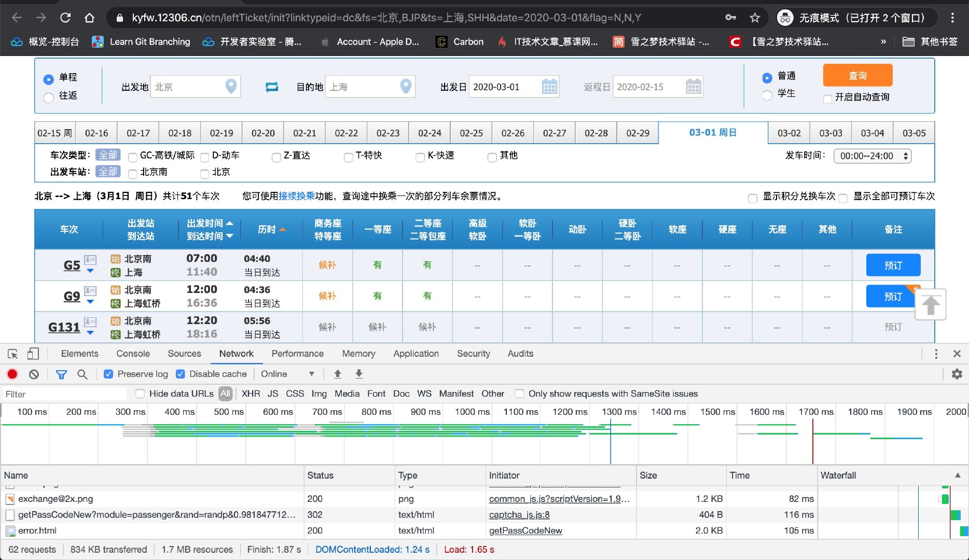The height and width of the screenshot is (560, 969).
Task: Click the back-to-top floating icon
Action: pyautogui.click(x=931, y=305)
